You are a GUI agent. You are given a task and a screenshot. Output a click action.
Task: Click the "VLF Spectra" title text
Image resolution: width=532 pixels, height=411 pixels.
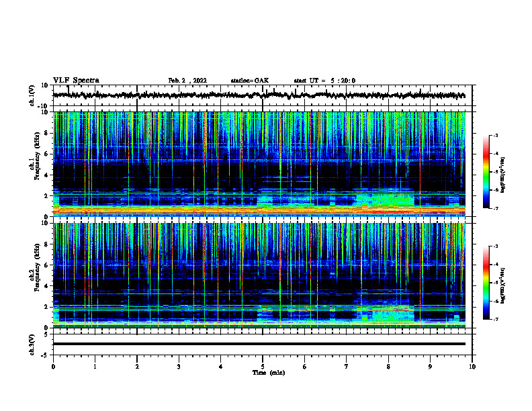[x=76, y=81]
